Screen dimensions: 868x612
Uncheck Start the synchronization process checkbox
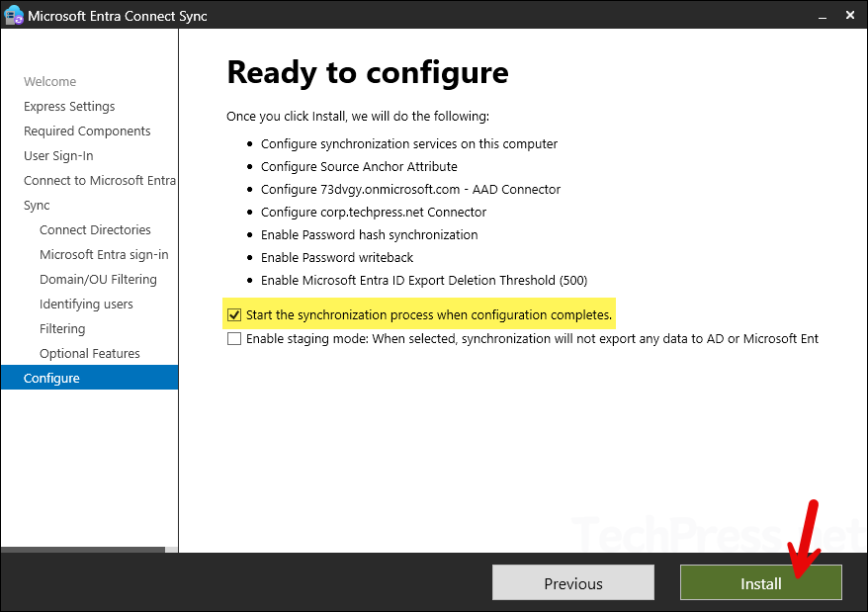pos(234,315)
